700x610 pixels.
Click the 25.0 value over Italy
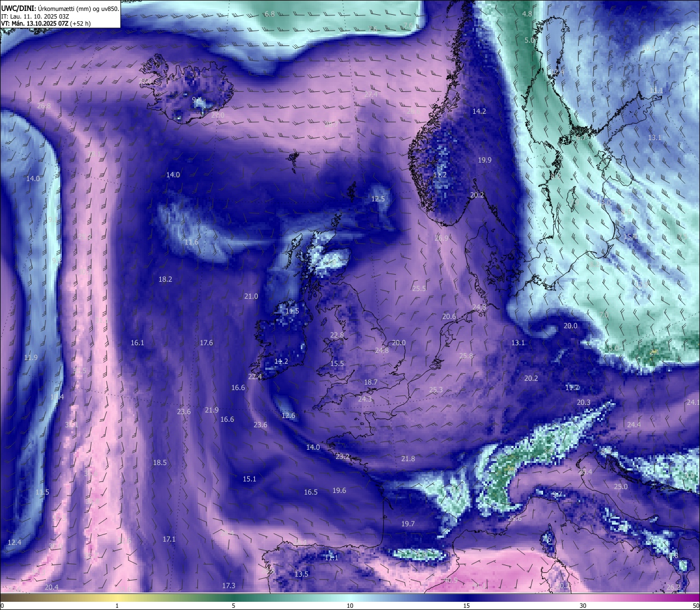point(621,486)
